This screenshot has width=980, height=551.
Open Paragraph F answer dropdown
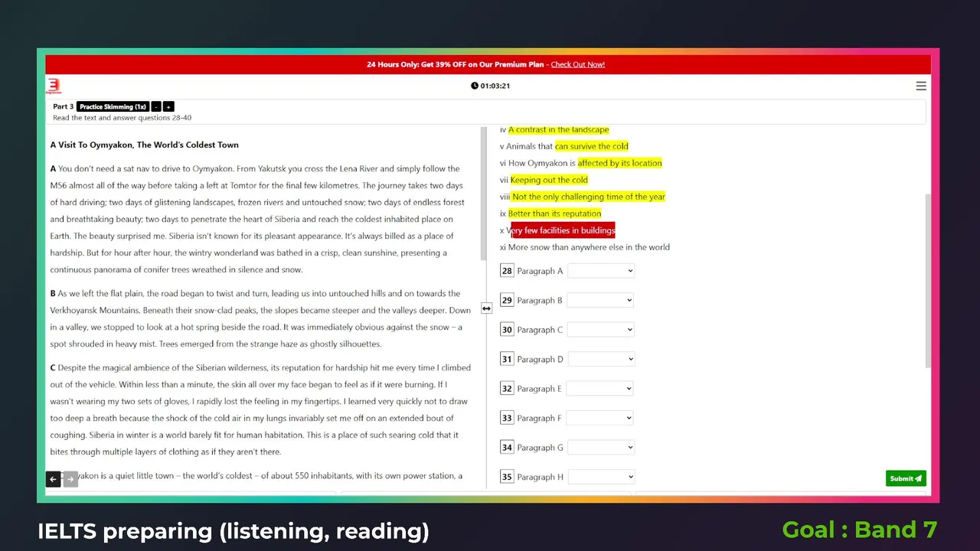pos(601,418)
